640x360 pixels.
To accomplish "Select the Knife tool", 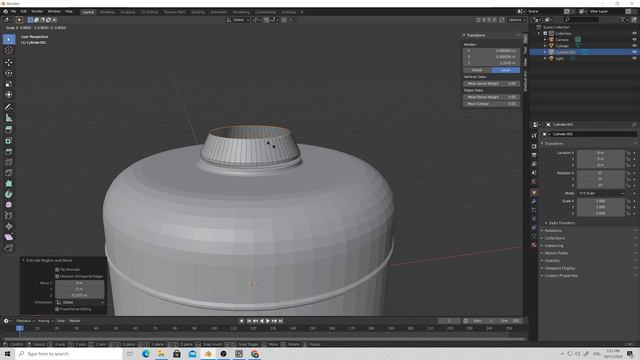I will (9, 173).
